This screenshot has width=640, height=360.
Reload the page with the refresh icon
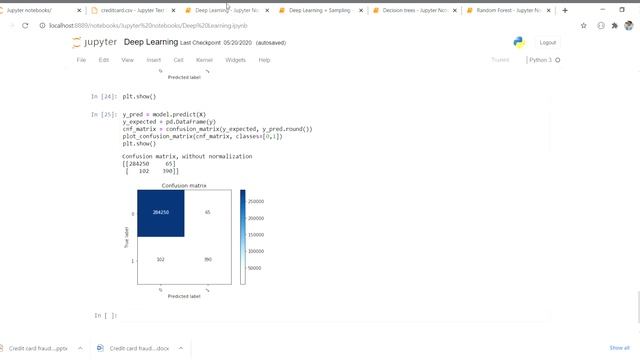(x=25, y=26)
